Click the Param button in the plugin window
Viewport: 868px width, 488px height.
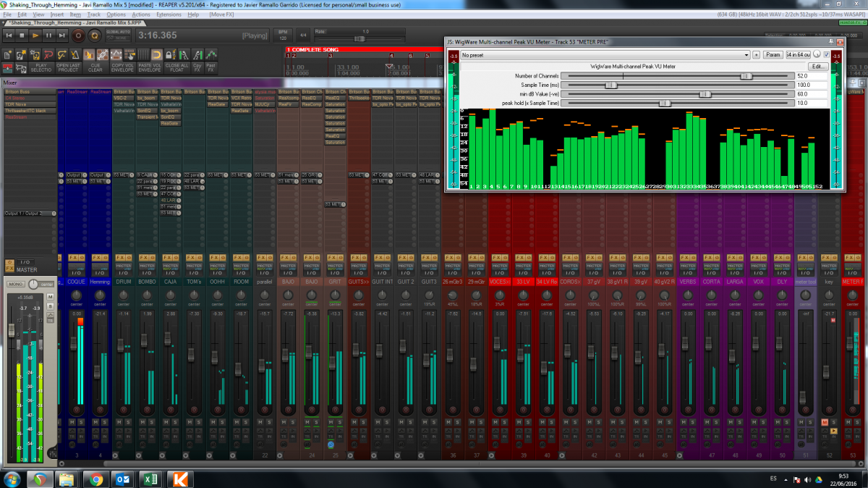pos(774,54)
